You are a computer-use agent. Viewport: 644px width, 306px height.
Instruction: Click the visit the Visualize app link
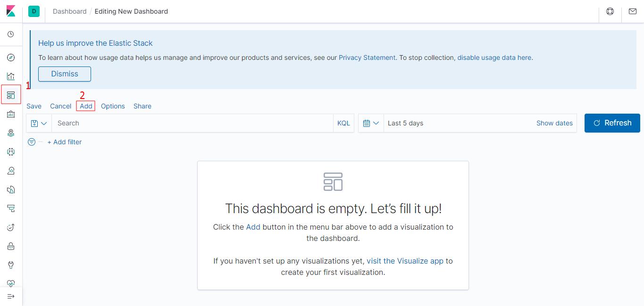point(405,261)
